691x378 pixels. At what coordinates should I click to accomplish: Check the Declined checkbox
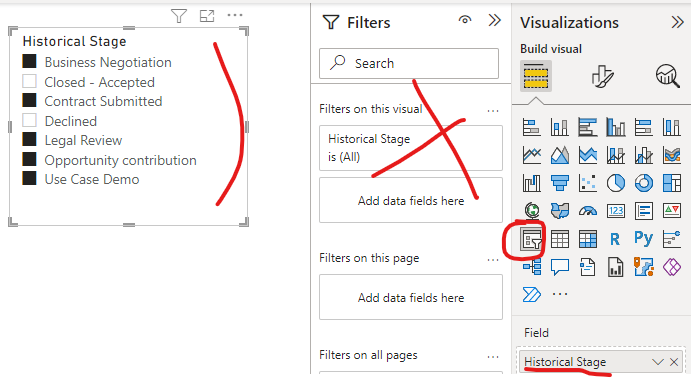tap(30, 120)
